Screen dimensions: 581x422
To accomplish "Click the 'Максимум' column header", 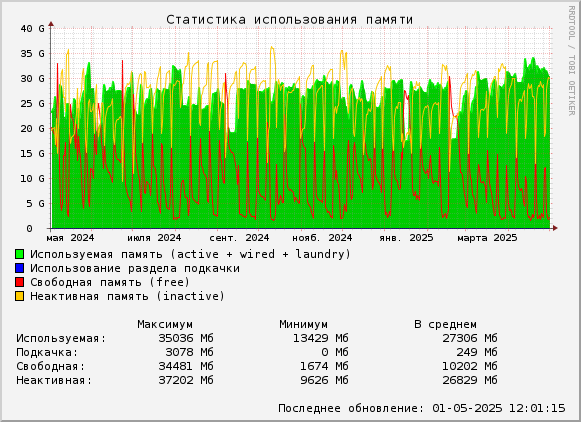I will (x=165, y=325).
